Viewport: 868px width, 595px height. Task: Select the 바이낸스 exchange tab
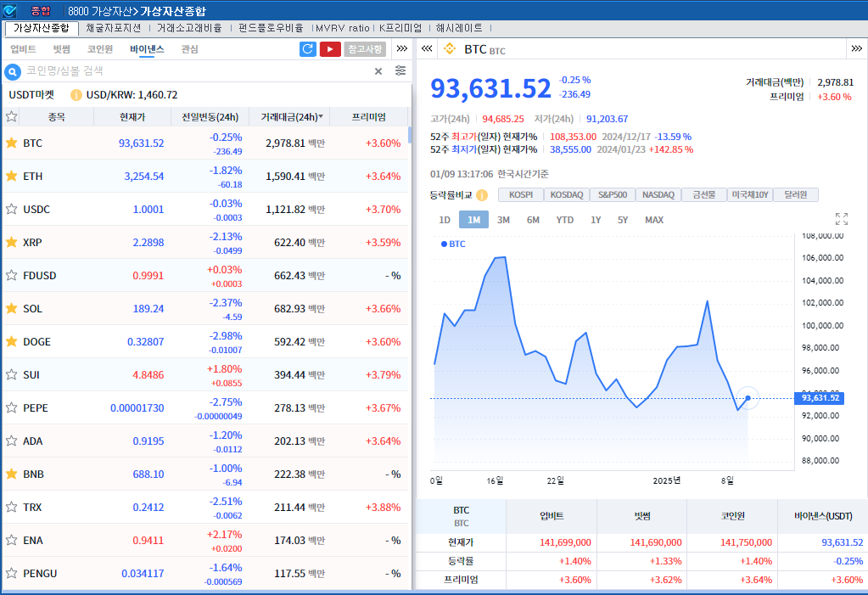(x=146, y=48)
